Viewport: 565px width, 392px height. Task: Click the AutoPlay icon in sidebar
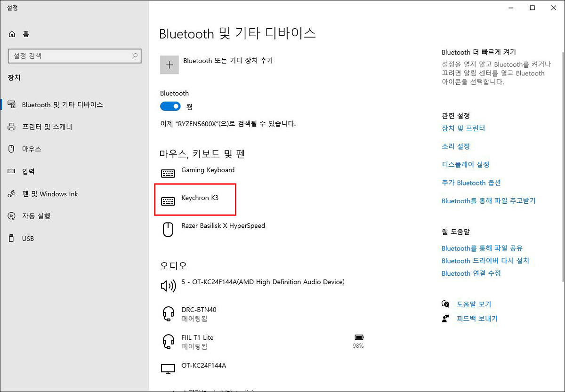12,216
